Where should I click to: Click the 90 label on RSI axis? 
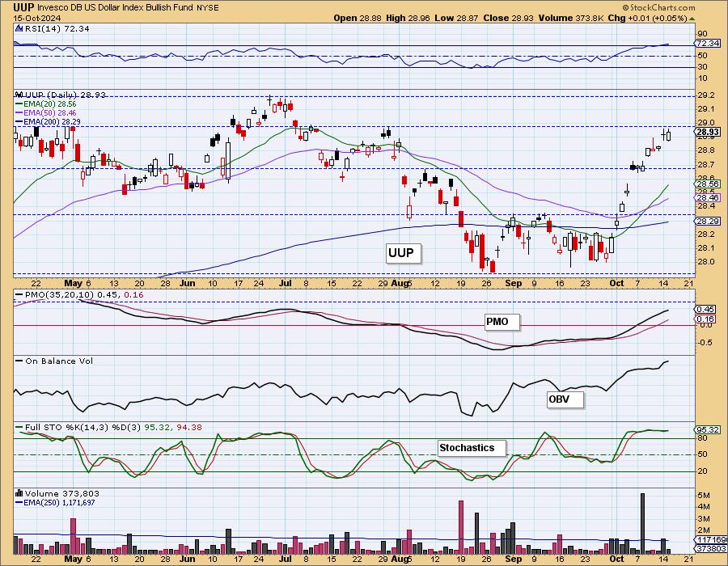click(702, 33)
